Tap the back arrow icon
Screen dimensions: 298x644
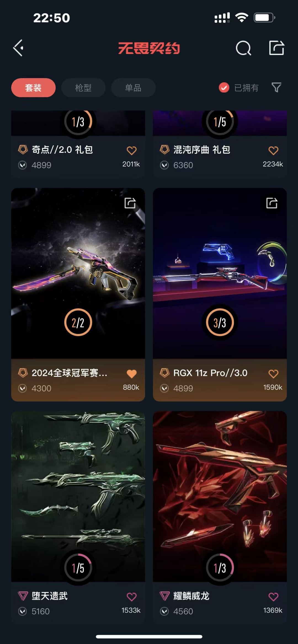pyautogui.click(x=18, y=48)
